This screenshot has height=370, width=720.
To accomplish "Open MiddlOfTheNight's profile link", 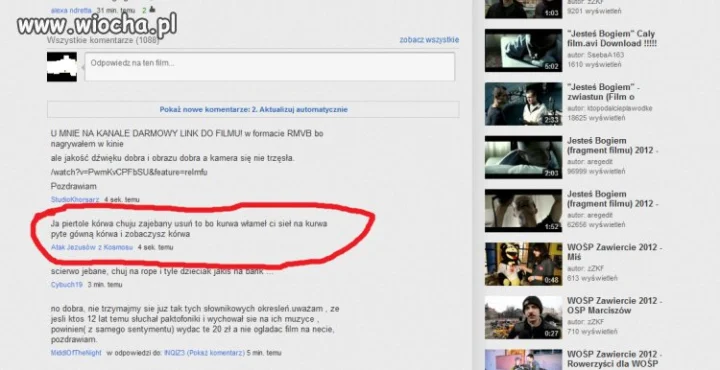I will coord(76,353).
